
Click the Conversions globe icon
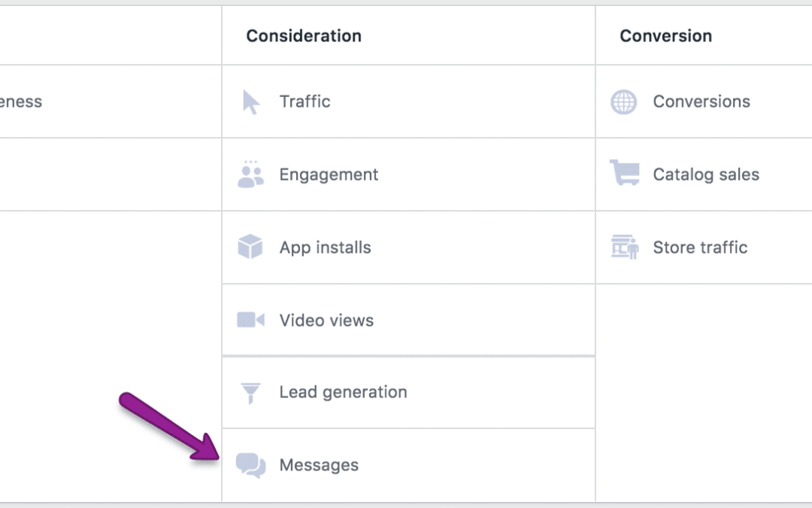(x=623, y=102)
